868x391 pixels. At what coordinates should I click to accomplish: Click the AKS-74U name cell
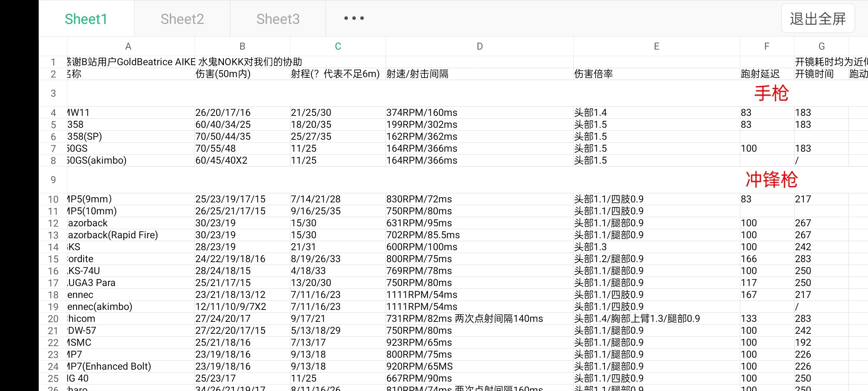pos(131,271)
